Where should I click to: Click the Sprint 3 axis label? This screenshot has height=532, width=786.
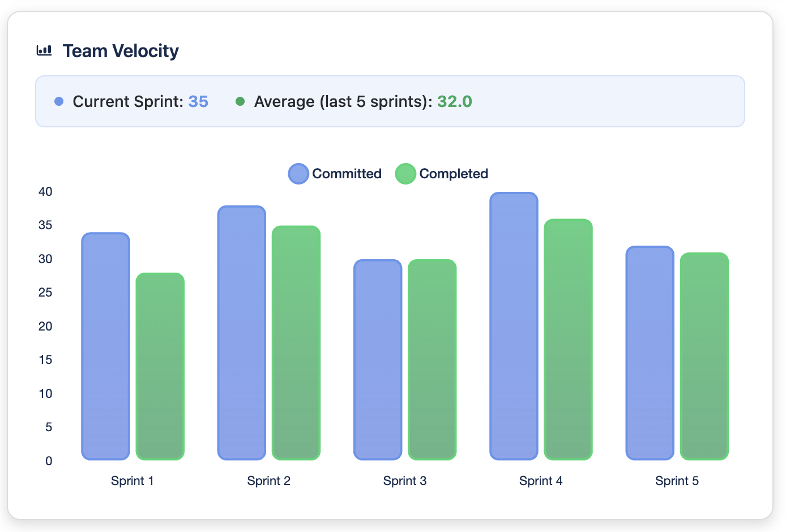point(405,481)
